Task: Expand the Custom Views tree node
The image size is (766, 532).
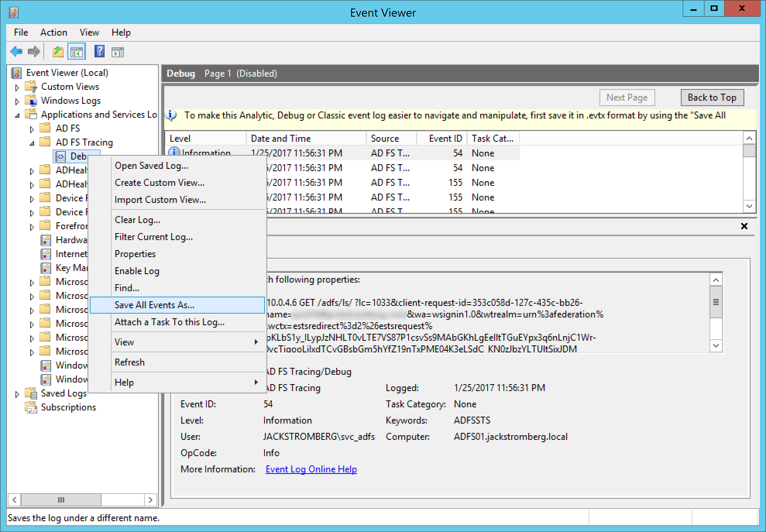Action: click(x=17, y=88)
